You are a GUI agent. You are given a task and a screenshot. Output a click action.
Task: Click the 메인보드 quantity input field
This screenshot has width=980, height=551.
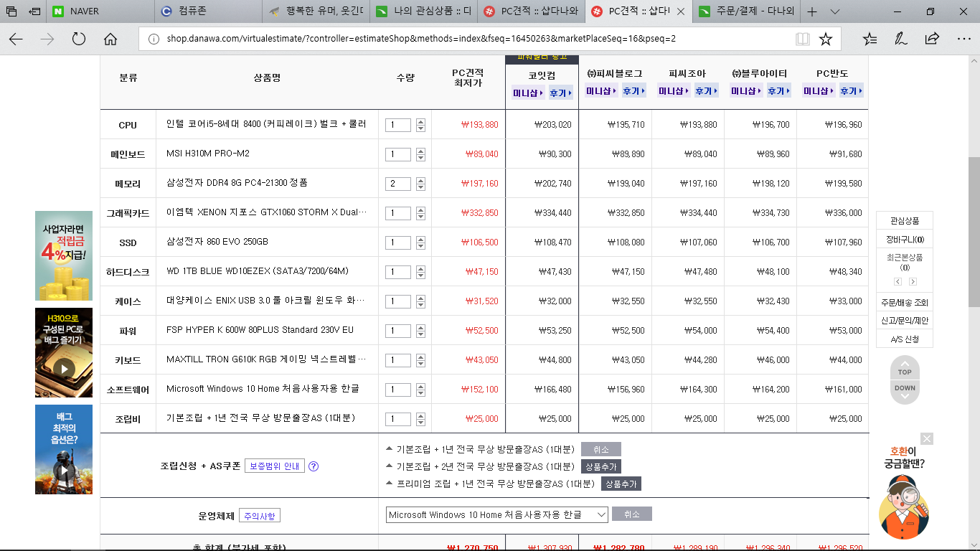tap(398, 154)
